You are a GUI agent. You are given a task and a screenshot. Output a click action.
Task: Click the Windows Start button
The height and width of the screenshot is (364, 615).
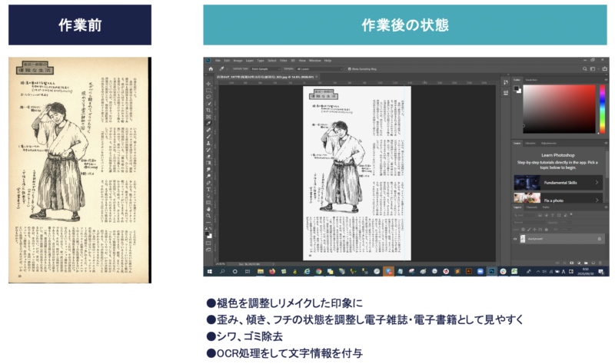209,272
